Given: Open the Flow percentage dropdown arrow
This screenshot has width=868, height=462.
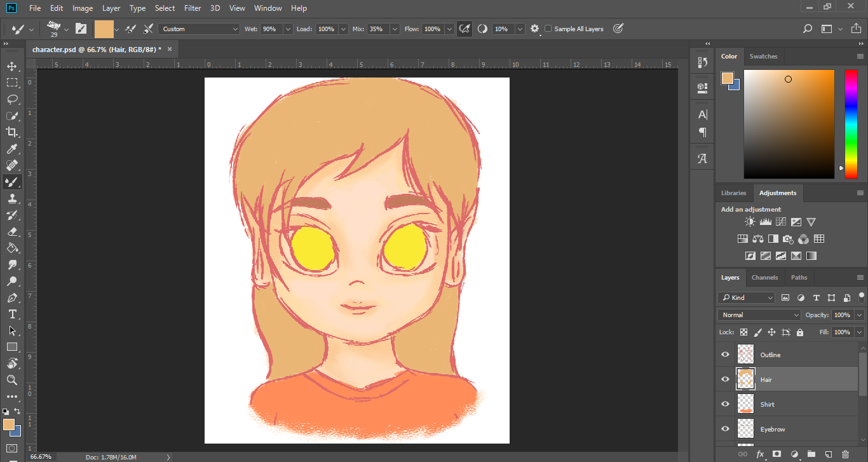Looking at the screenshot, I should [x=449, y=29].
